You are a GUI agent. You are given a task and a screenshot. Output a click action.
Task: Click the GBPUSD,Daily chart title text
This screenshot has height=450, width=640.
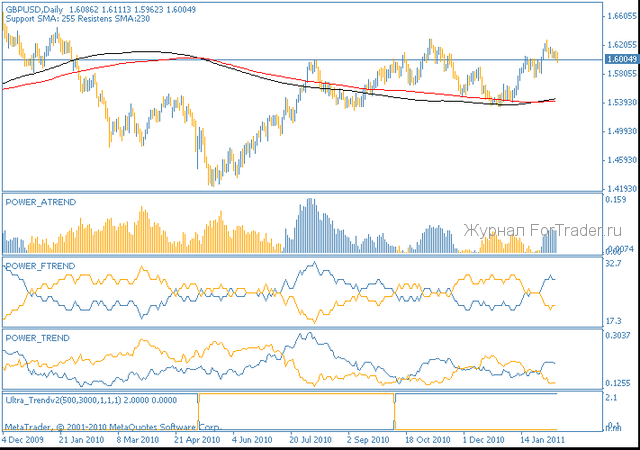coord(34,9)
